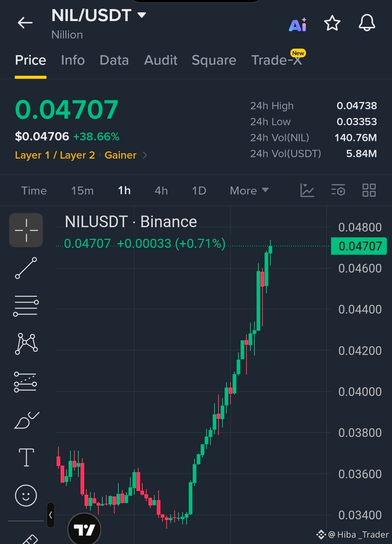Open chart indicators line-graph icon
Image resolution: width=392 pixels, height=544 pixels.
307,190
